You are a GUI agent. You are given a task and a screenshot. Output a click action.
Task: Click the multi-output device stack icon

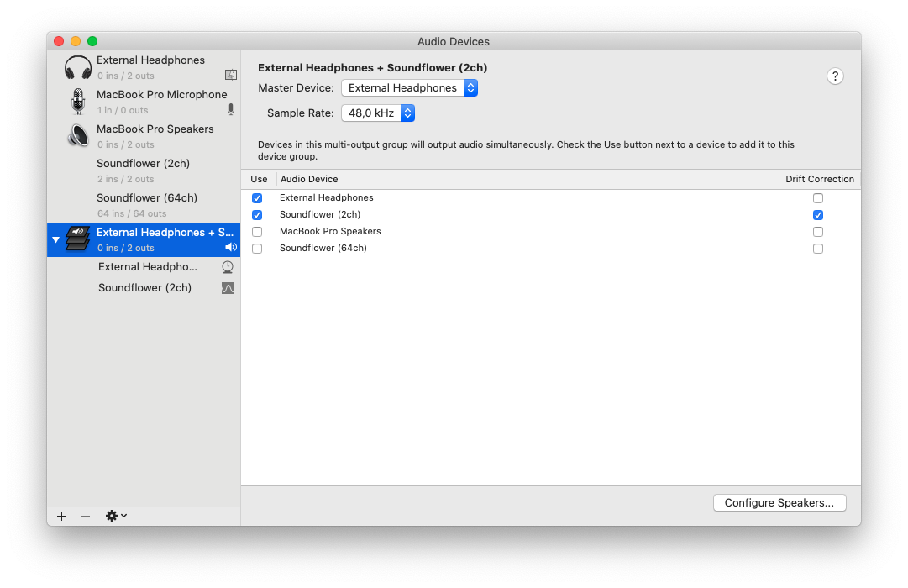click(x=78, y=239)
